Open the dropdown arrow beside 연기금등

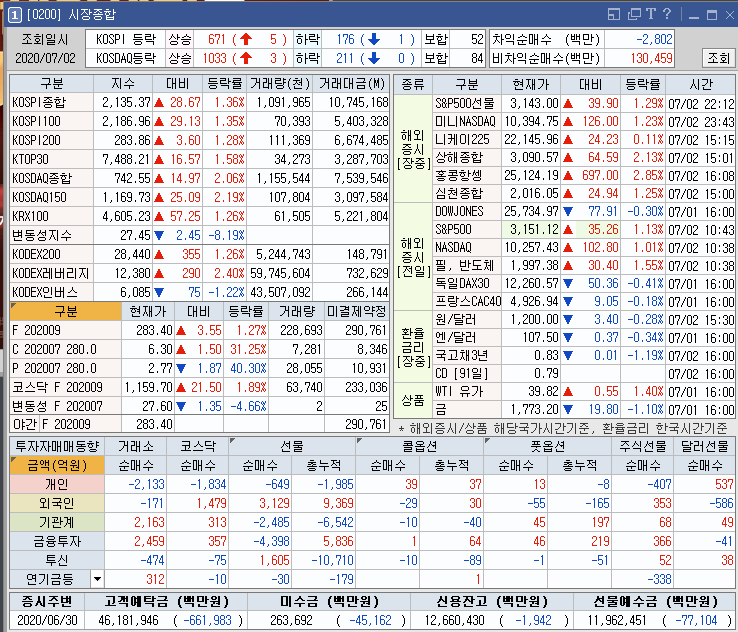pos(97,579)
